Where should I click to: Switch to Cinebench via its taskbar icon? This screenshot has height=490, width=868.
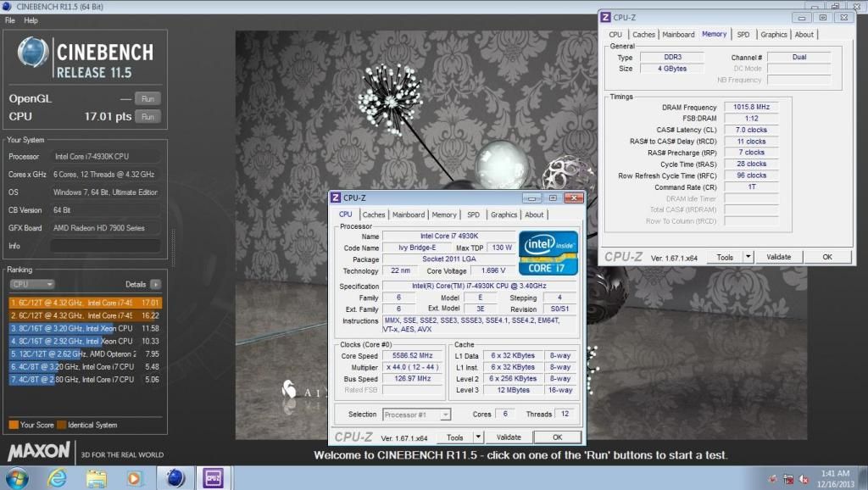click(176, 477)
